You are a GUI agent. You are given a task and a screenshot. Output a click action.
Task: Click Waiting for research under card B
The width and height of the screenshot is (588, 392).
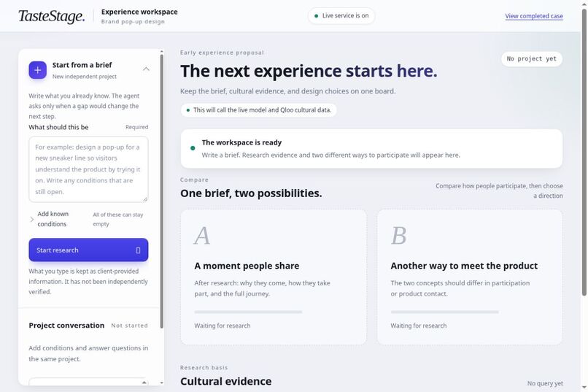[419, 326]
